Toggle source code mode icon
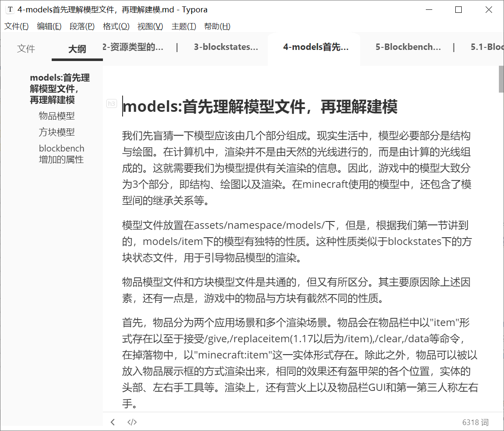The height and width of the screenshot is (431, 504). (132, 422)
